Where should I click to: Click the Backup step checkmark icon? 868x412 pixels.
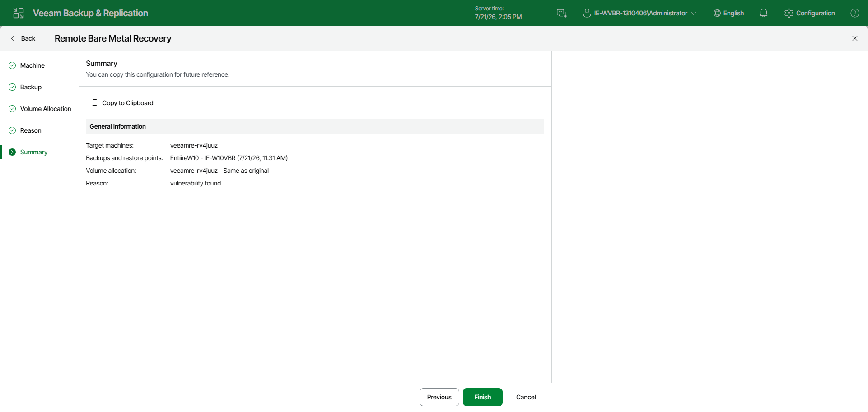point(12,87)
